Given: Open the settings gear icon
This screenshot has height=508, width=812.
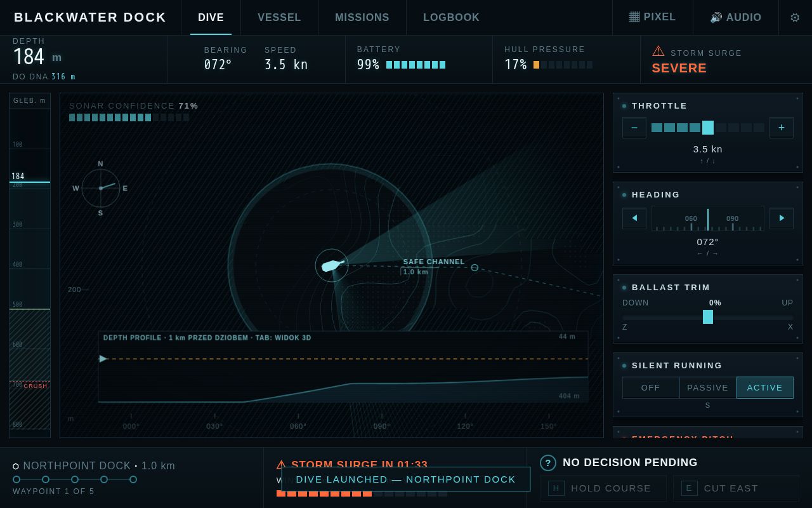Looking at the screenshot, I should [x=795, y=18].
